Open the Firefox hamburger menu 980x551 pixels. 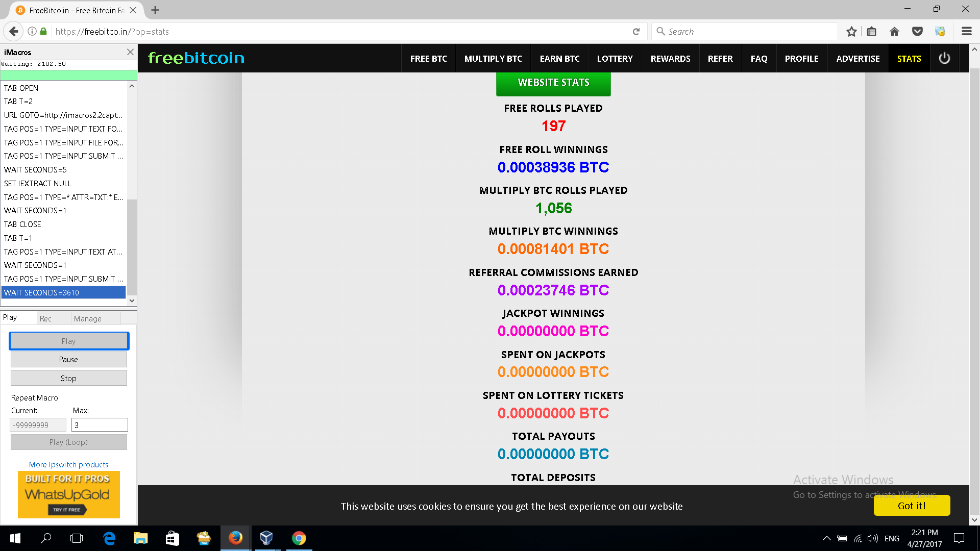[966, 32]
